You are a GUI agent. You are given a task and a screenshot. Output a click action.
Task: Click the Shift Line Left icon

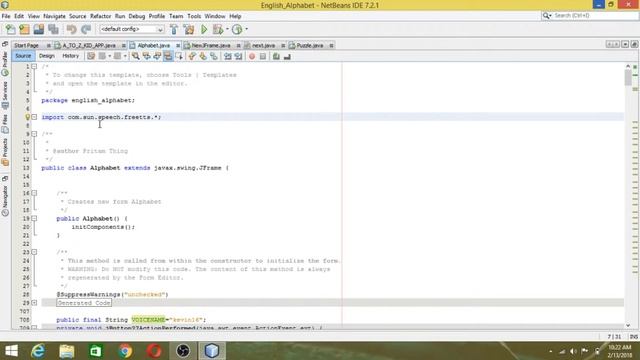click(228, 56)
